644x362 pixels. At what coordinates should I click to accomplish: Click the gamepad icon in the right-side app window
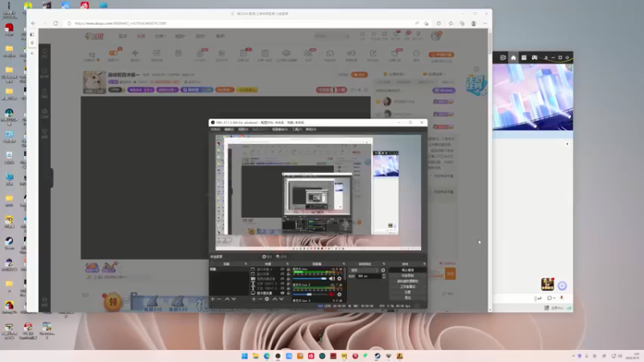click(x=535, y=57)
